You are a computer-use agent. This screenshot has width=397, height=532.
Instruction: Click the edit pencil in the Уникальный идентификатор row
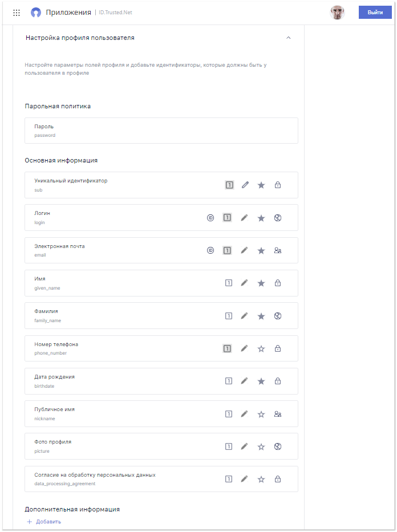pos(245,185)
